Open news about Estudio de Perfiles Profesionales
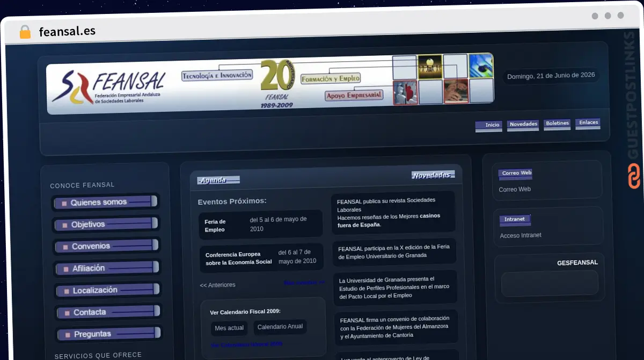 pos(395,287)
